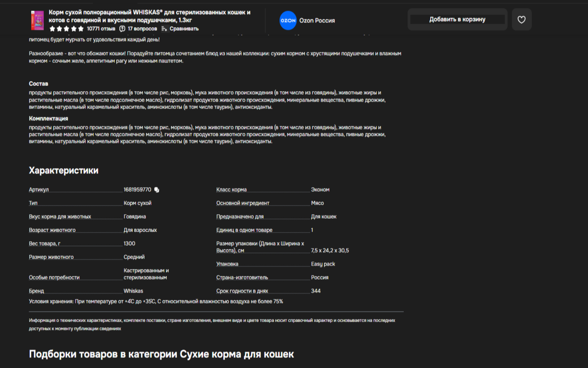Click the Характеристики section heading
The height and width of the screenshot is (368, 588).
click(x=63, y=171)
